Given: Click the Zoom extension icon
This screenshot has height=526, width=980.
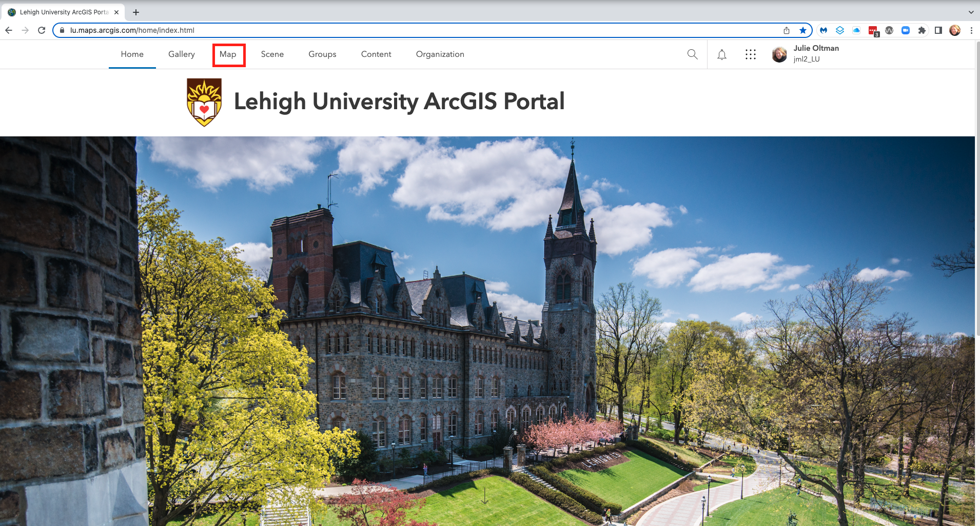Looking at the screenshot, I should tap(906, 30).
